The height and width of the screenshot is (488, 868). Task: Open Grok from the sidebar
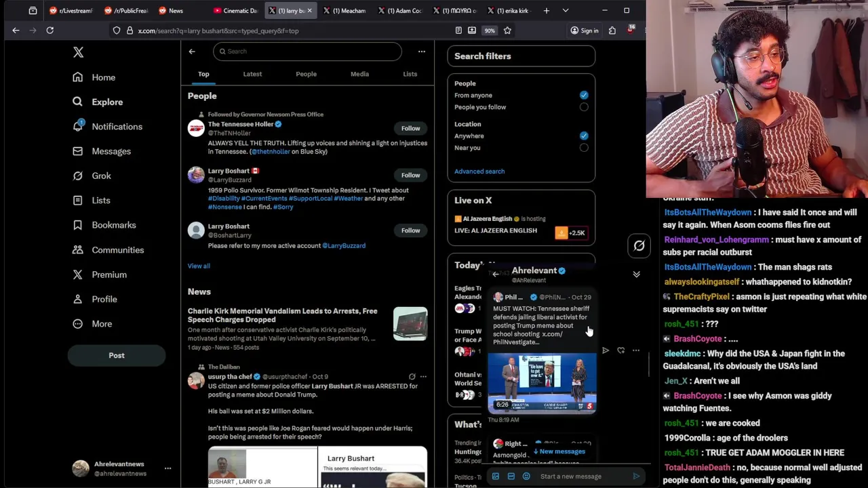pos(92,176)
